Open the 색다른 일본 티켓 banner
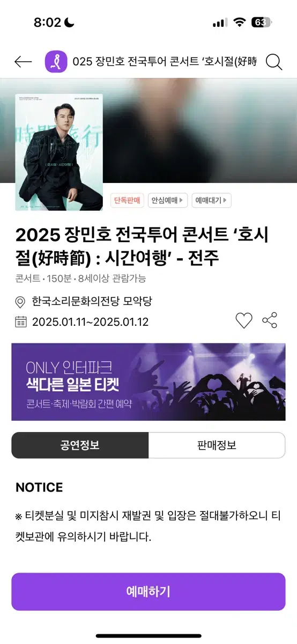Viewport: 297px width, 644px height. pos(148,382)
